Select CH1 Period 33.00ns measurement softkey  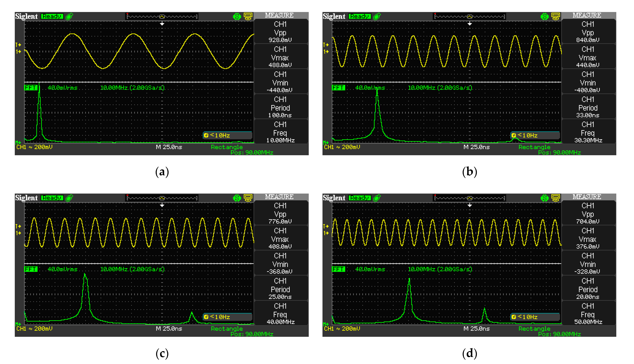[x=588, y=107]
